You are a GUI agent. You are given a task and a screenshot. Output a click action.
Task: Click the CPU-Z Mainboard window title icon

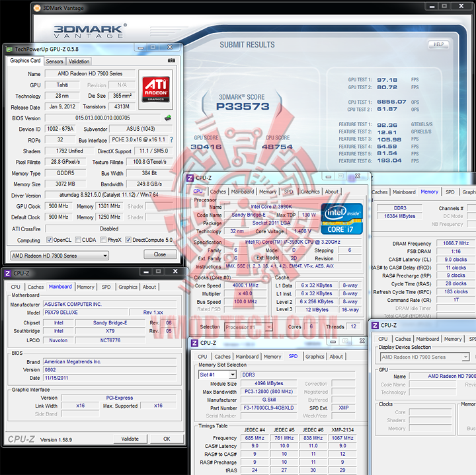click(x=7, y=274)
